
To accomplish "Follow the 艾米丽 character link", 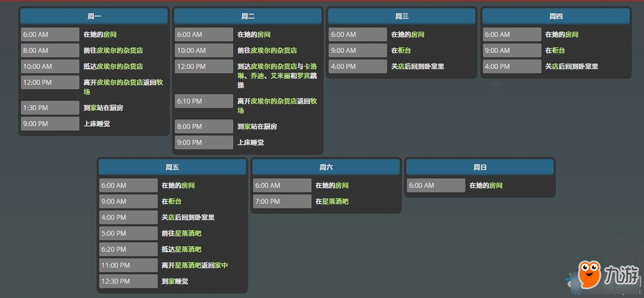I will pos(281,76).
